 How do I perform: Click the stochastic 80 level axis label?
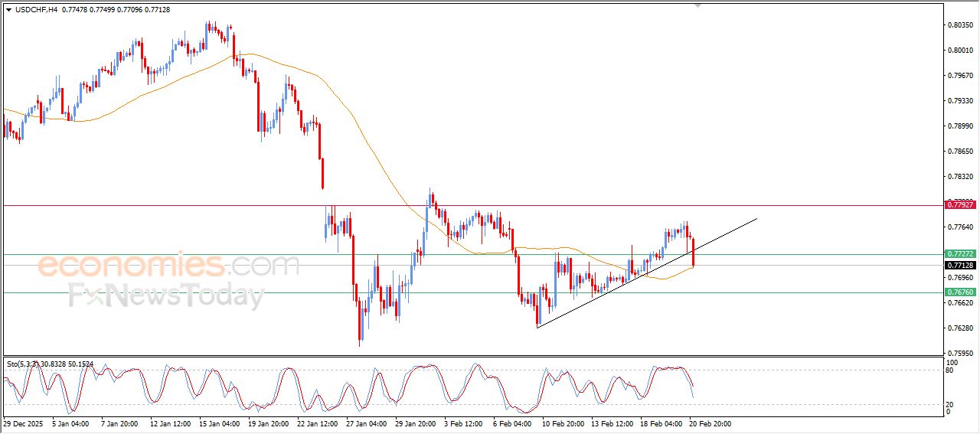(x=951, y=370)
